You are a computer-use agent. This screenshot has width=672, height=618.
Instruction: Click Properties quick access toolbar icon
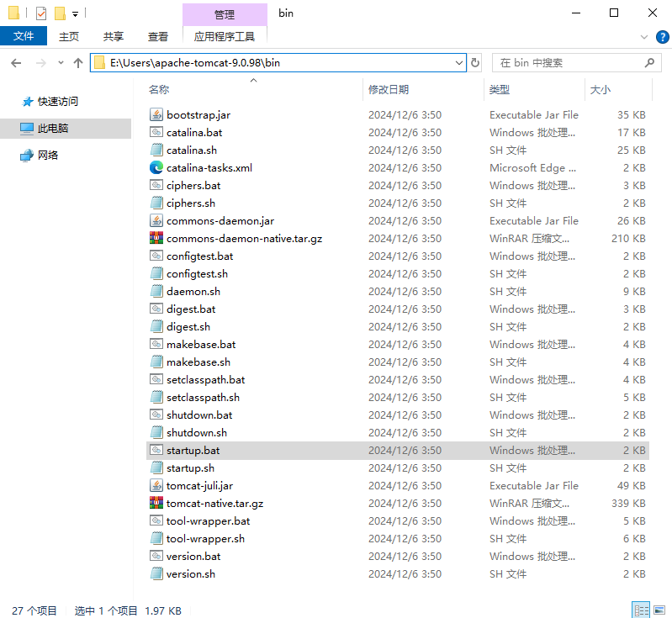point(41,13)
